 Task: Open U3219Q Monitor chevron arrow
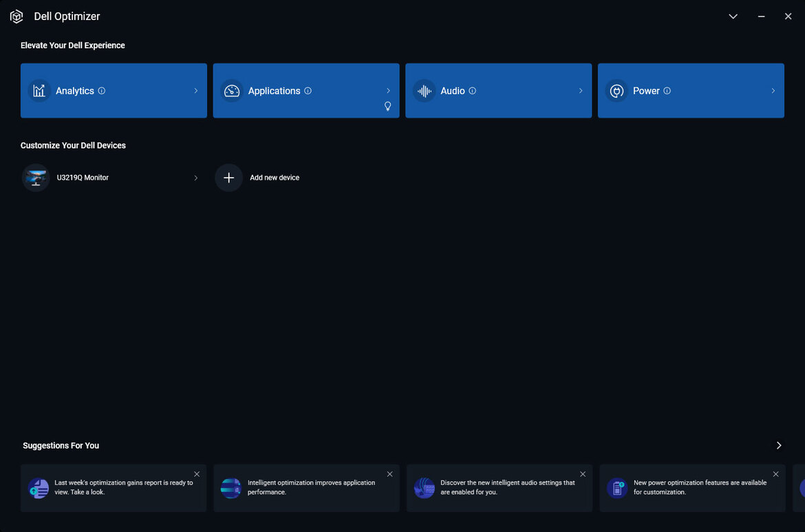(x=195, y=178)
